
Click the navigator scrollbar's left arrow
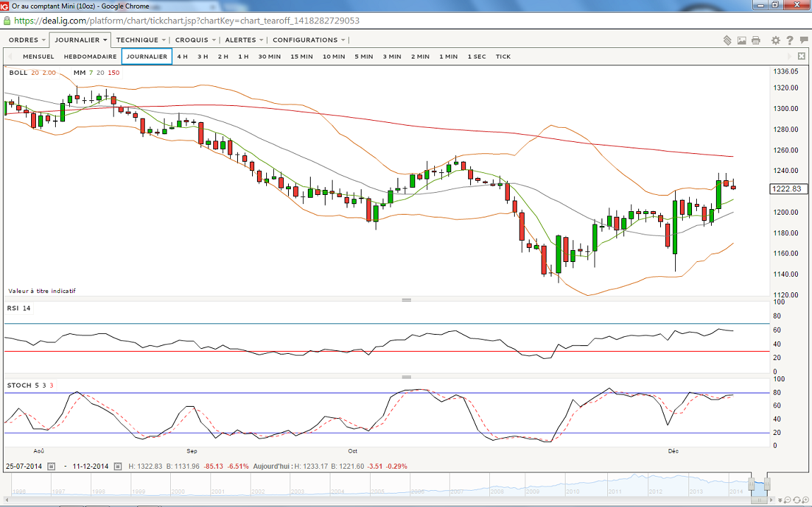[x=6, y=500]
